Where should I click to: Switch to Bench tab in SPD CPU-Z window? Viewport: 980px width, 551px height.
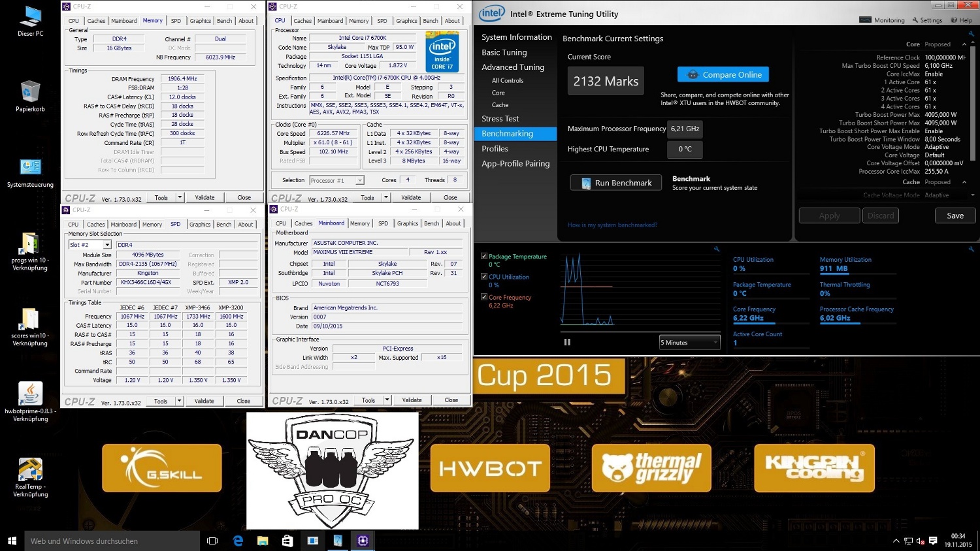click(x=223, y=225)
